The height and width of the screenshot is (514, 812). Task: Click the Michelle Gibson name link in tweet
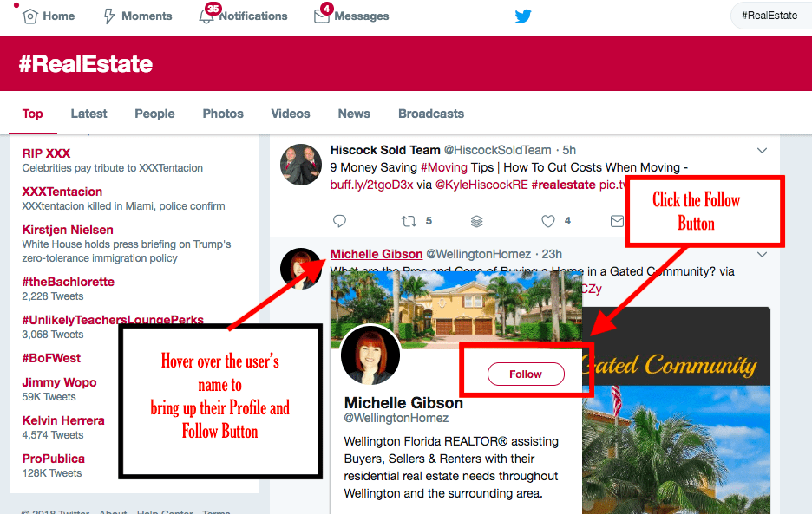pos(377,254)
